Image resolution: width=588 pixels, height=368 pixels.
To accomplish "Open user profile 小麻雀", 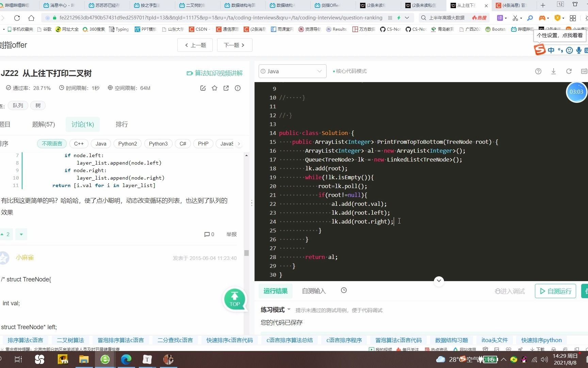I will pyautogui.click(x=25, y=258).
